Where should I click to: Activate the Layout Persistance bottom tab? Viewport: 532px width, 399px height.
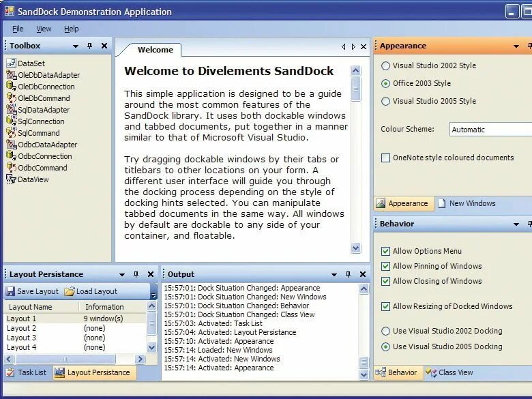[95, 372]
